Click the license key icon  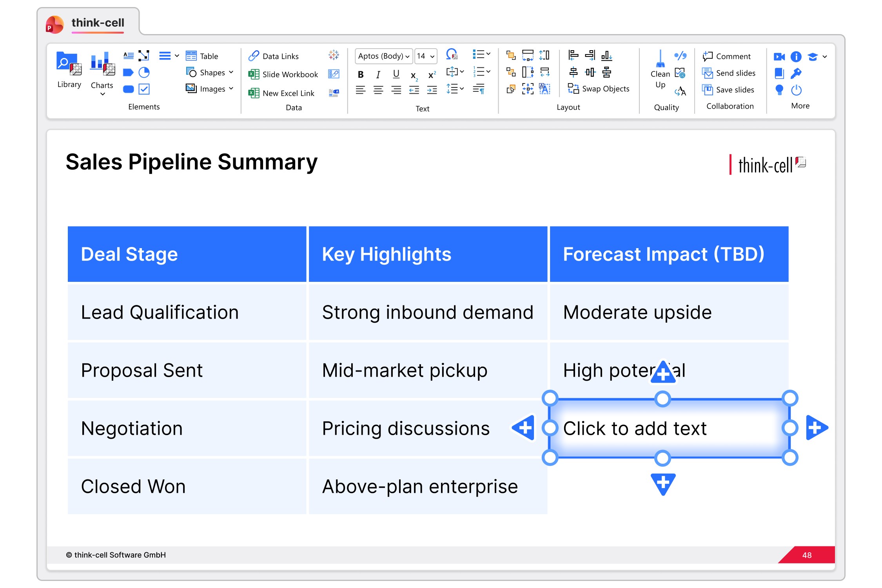point(796,73)
